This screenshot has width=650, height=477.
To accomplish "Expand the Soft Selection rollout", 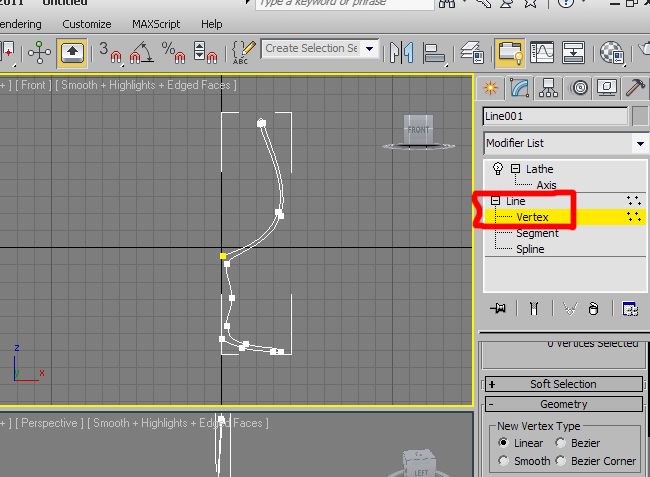I will 563,384.
